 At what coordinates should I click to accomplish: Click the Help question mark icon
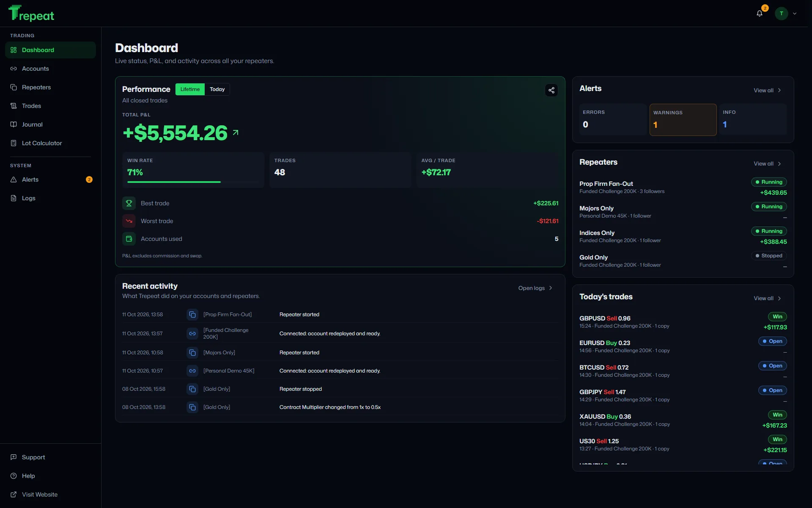point(14,476)
